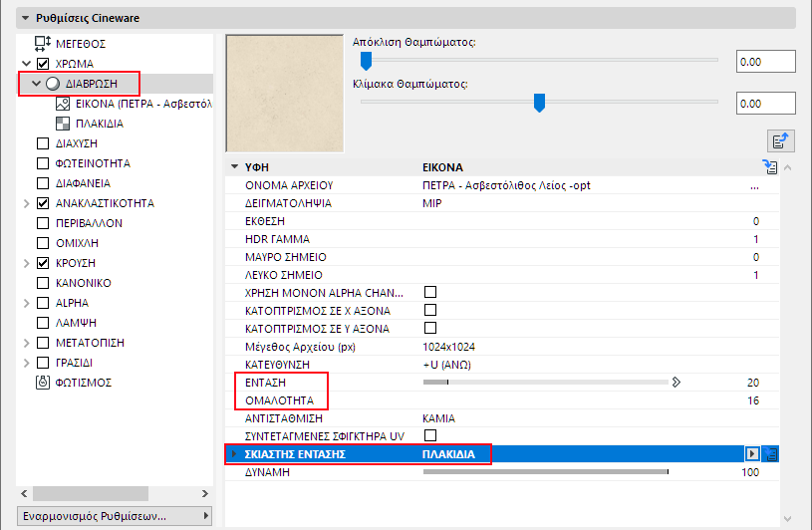The height and width of the screenshot is (530, 812).
Task: Collapse the ΧΡΩΜΑ tree node
Action: (x=27, y=64)
